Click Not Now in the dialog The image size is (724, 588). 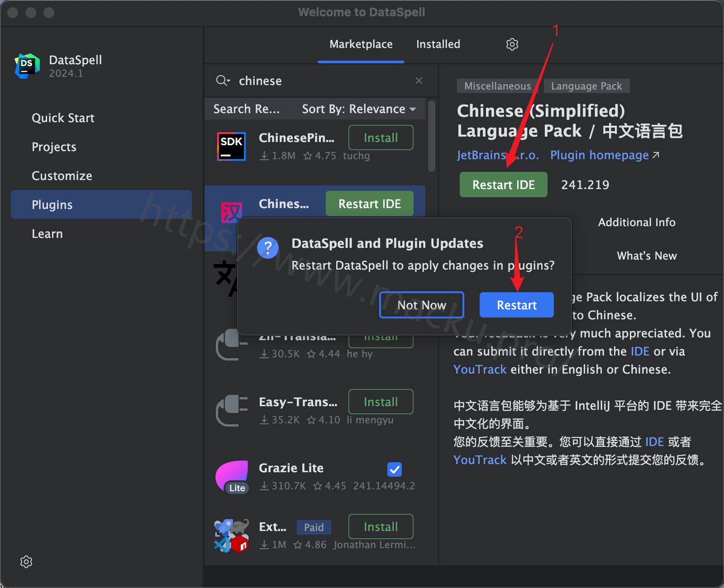pyautogui.click(x=422, y=305)
